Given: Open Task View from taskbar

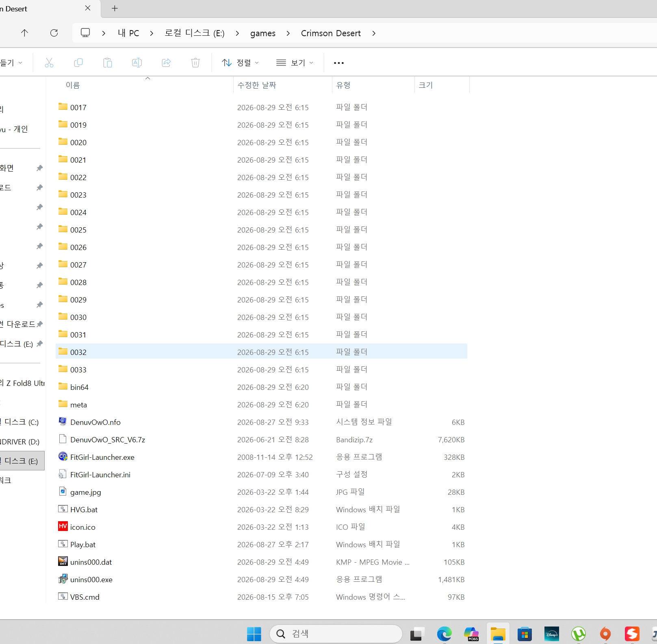Looking at the screenshot, I should (417, 634).
